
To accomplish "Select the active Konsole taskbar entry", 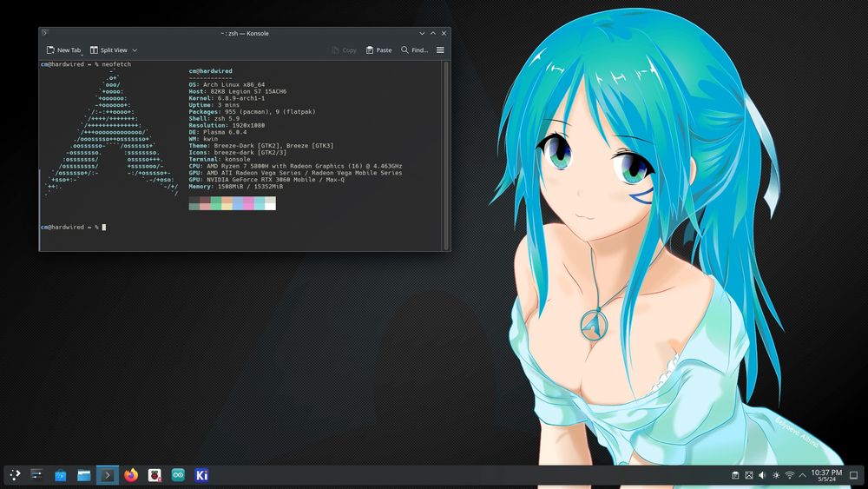I will click(x=108, y=475).
